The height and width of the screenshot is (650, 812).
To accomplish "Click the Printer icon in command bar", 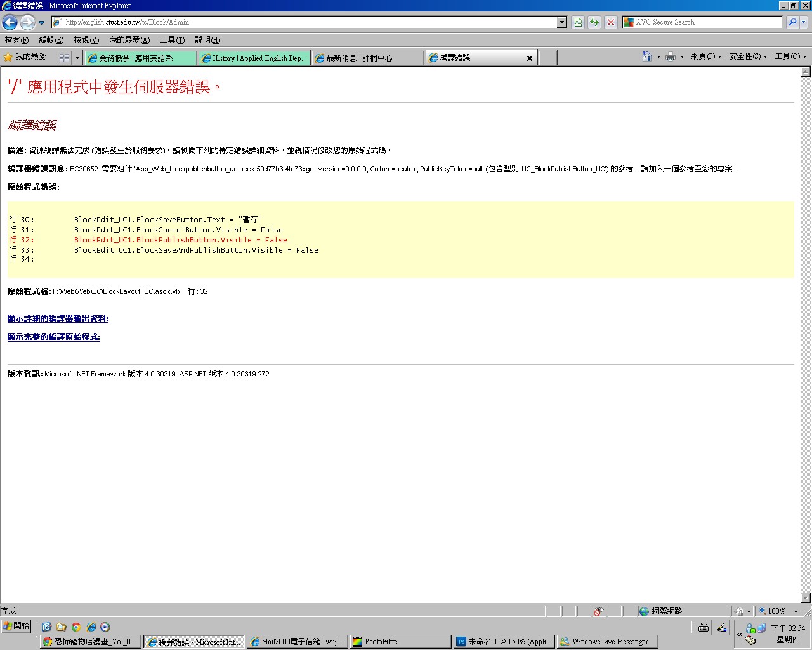I will click(671, 56).
